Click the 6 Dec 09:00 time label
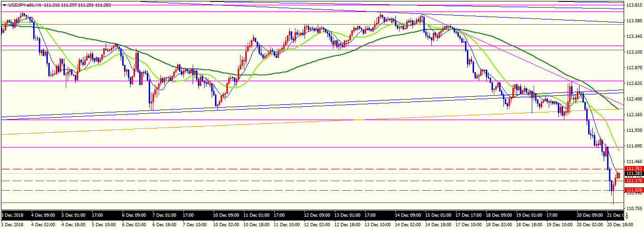644x230 pixels. 135,215
